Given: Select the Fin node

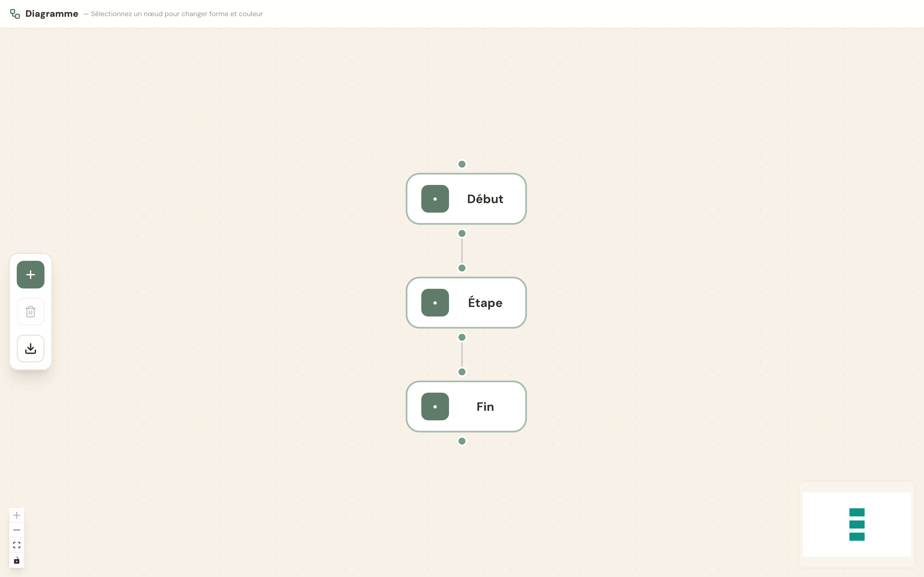Looking at the screenshot, I should click(x=466, y=406).
